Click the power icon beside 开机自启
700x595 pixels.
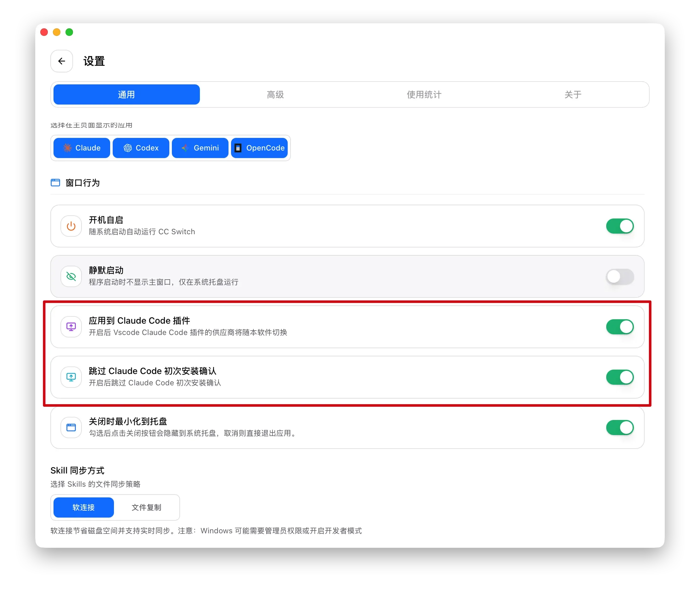coord(71,226)
